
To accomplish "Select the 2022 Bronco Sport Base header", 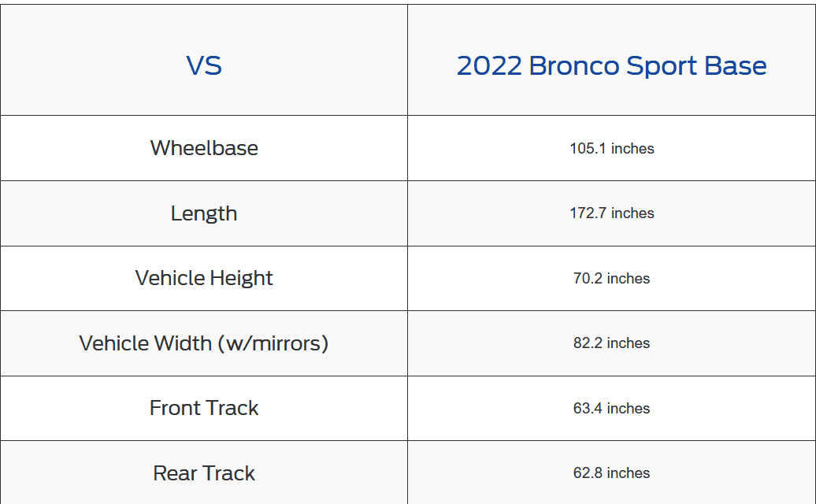I will click(x=611, y=65).
